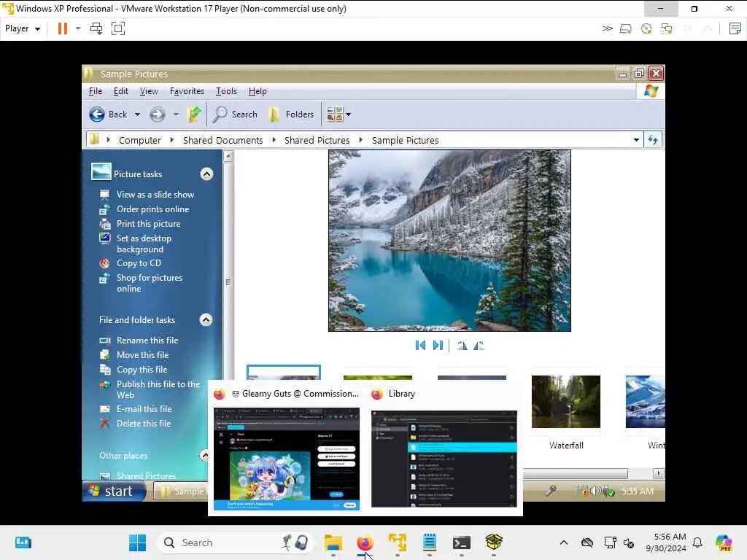Open the VMware power options arrow
This screenshot has width=747, height=560.
[78, 28]
